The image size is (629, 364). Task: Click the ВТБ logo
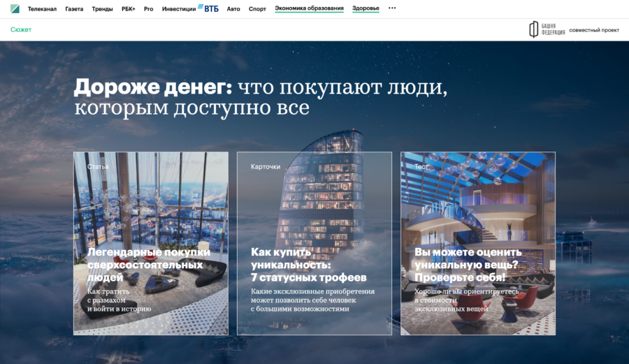(208, 8)
